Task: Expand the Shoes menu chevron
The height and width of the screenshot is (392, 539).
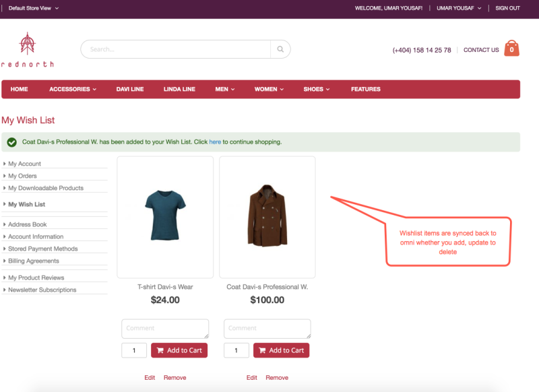Action: (328, 90)
